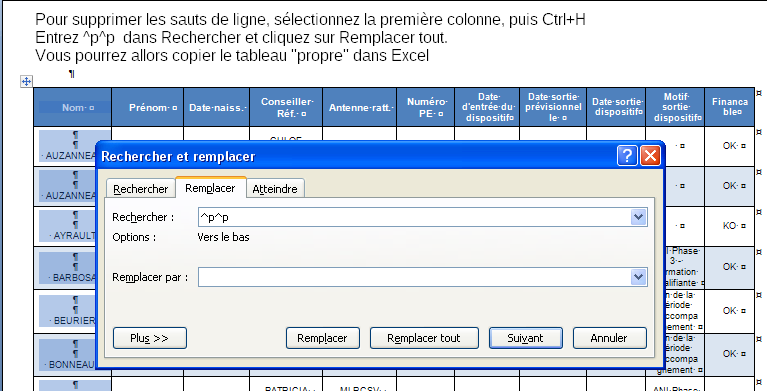This screenshot has width=767, height=391.
Task: Click the Remplacer button
Action: [323, 338]
